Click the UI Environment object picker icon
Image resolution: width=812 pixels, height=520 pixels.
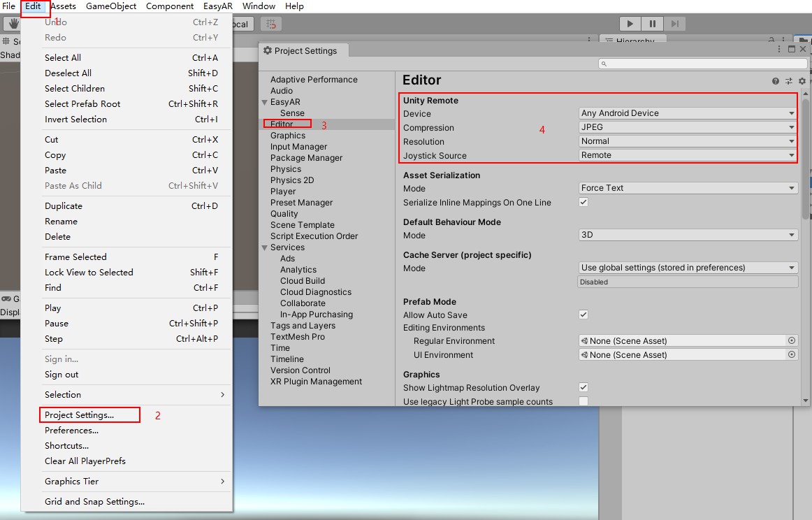tap(790, 354)
